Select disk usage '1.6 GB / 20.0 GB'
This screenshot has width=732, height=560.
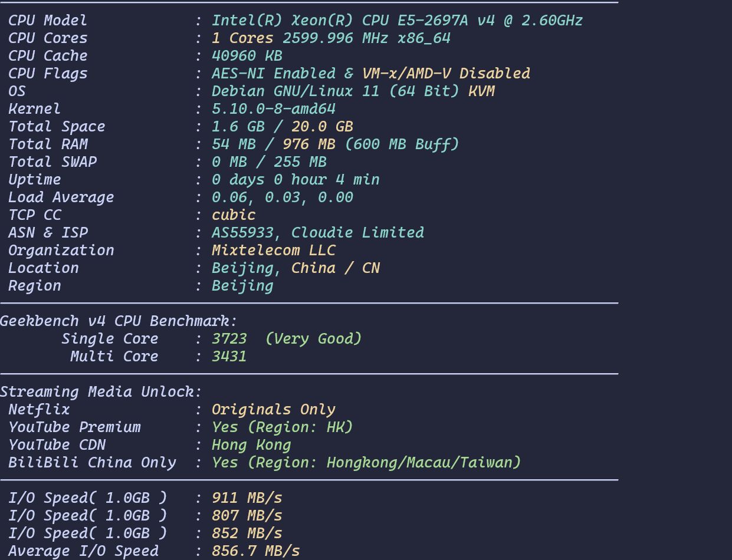[x=283, y=127]
